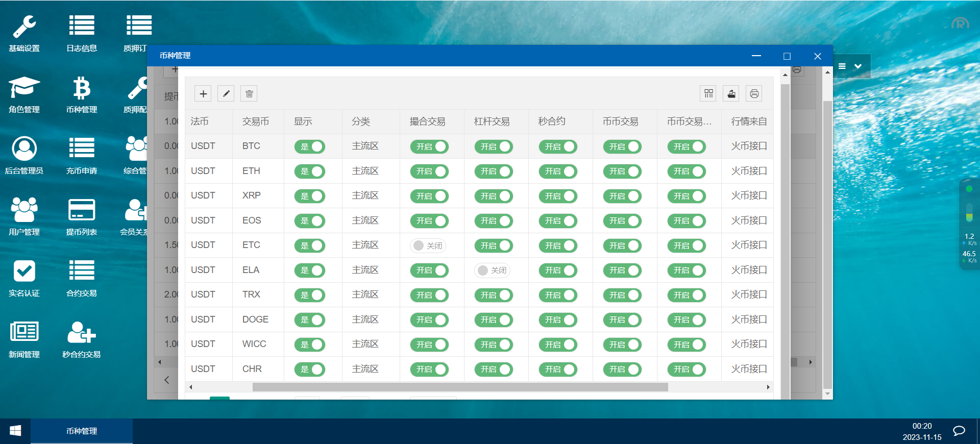This screenshot has height=444, width=980.
Task: Open the Windows Start menu
Action: (x=15, y=431)
